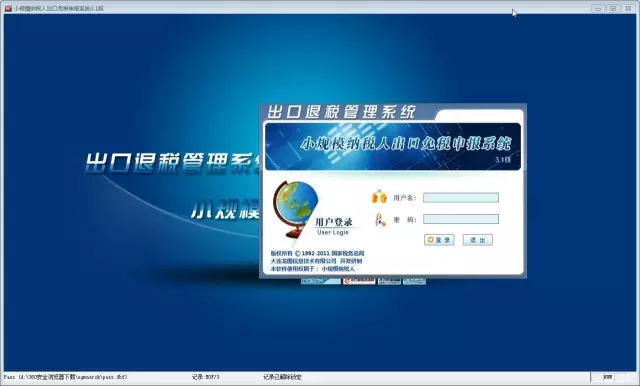The image size is (640, 386).
Task: Focus the 用户名 username input field
Action: pyautogui.click(x=461, y=197)
